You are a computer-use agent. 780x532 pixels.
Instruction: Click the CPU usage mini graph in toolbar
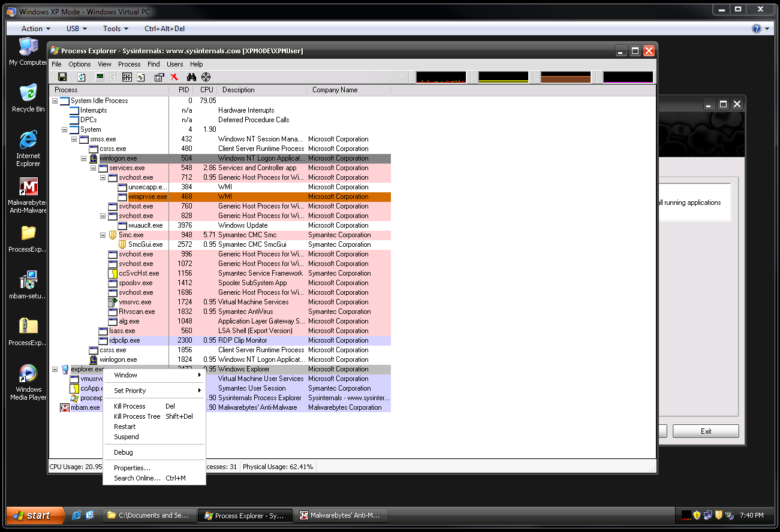pos(441,77)
